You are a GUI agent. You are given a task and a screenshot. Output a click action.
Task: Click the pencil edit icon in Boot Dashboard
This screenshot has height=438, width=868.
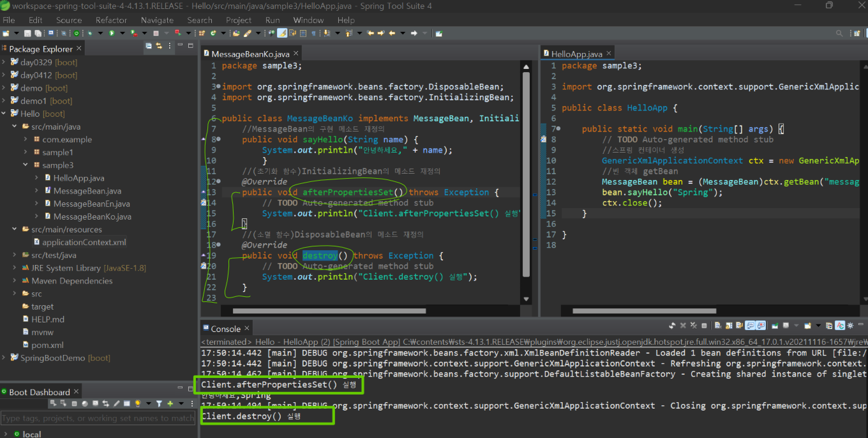pos(116,404)
